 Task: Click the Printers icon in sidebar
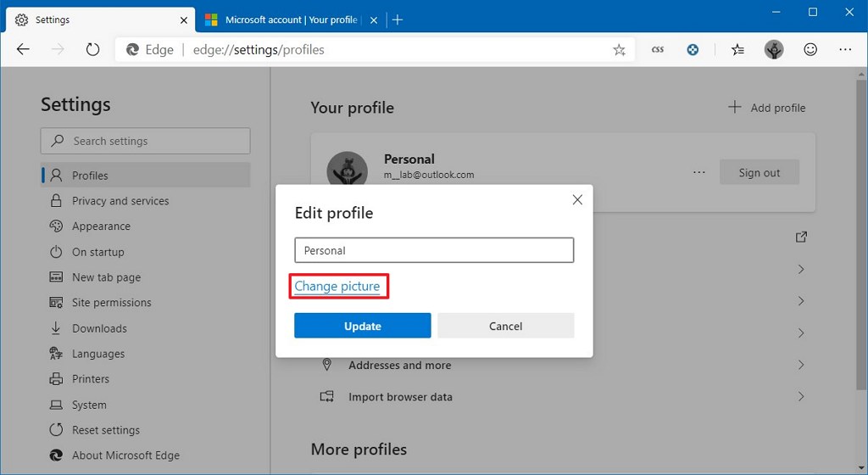[56, 379]
